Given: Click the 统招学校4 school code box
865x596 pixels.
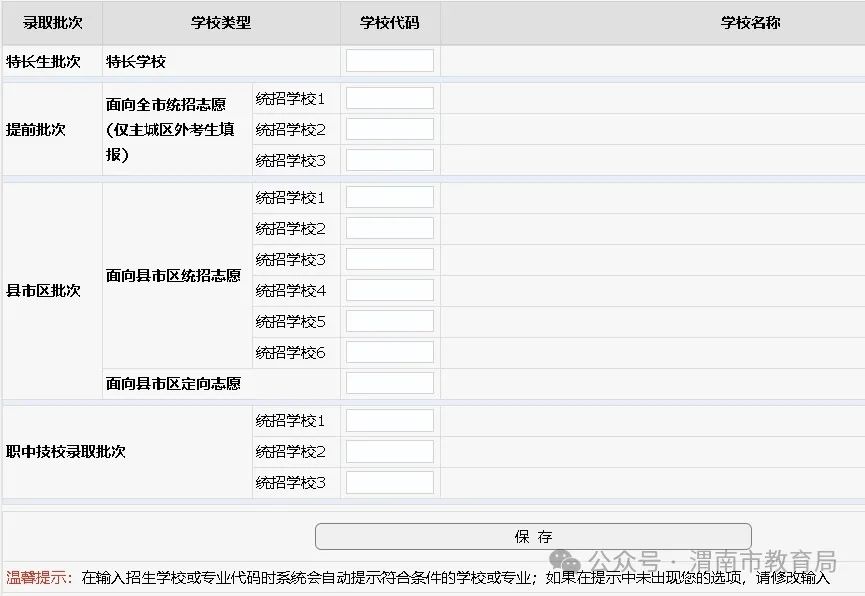Looking at the screenshot, I should click(x=389, y=290).
